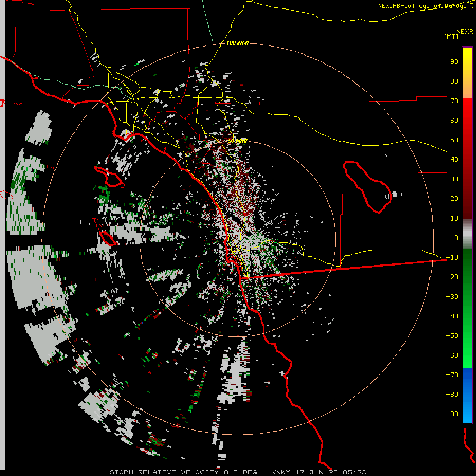Click the -30 knot scale label
Image resolution: width=476 pixels, height=476 pixels.
point(452,297)
